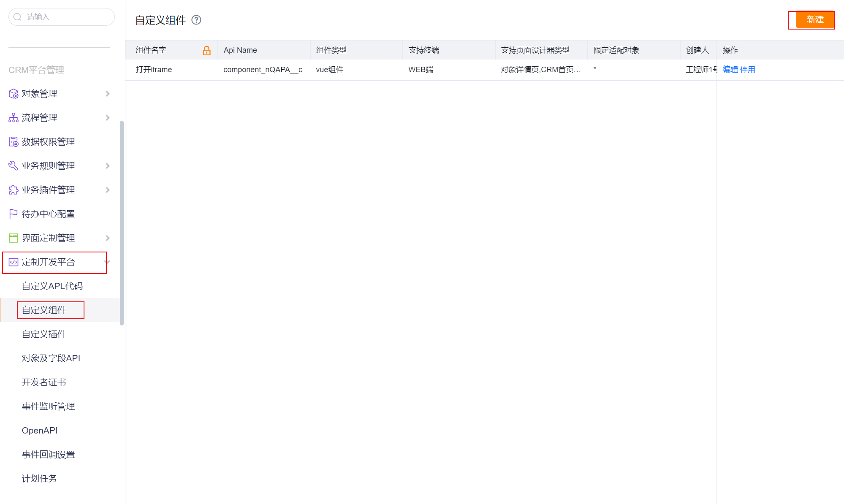This screenshot has width=844, height=504.
Task: Click the help question-mark icon beside 自定义组件
Action: pos(196,20)
